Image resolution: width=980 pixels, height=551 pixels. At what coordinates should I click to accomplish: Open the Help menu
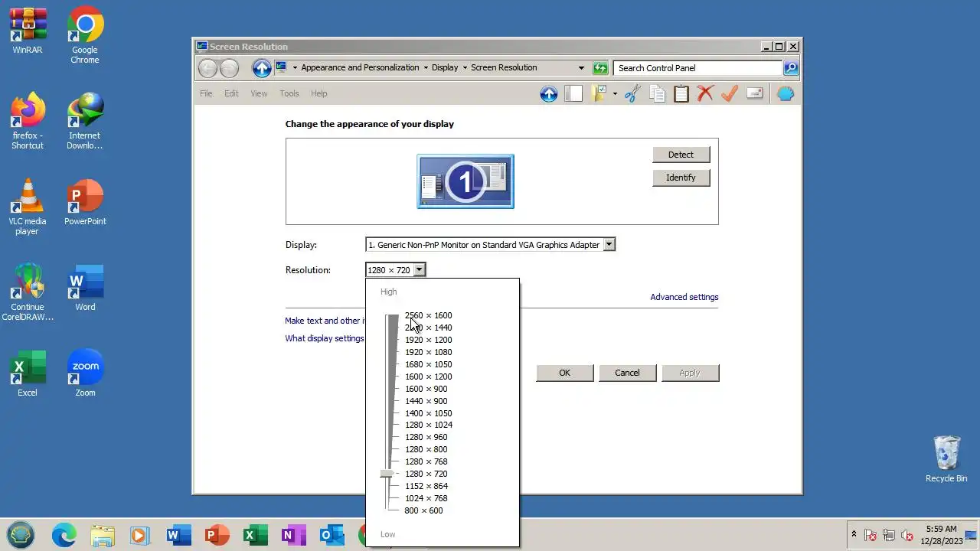tap(318, 93)
